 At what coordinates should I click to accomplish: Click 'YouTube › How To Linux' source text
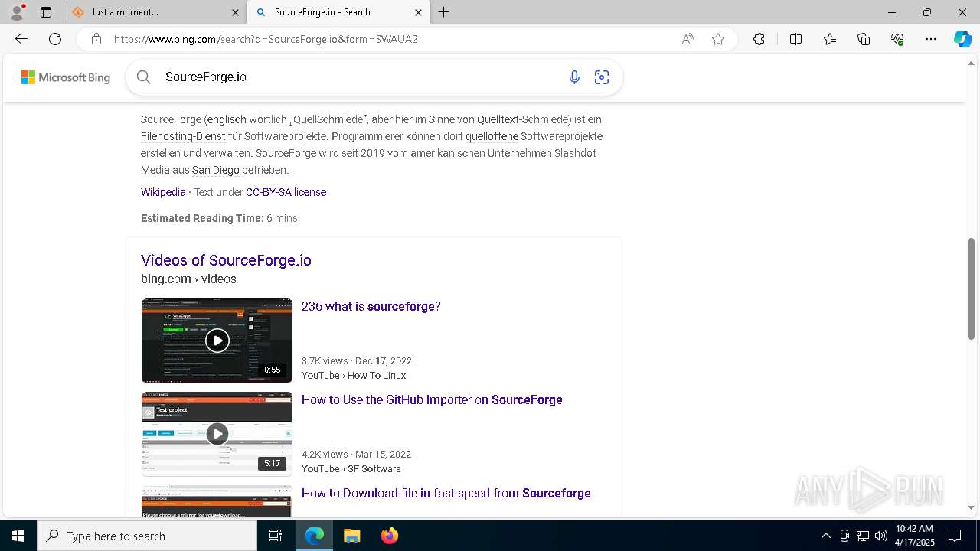[354, 375]
